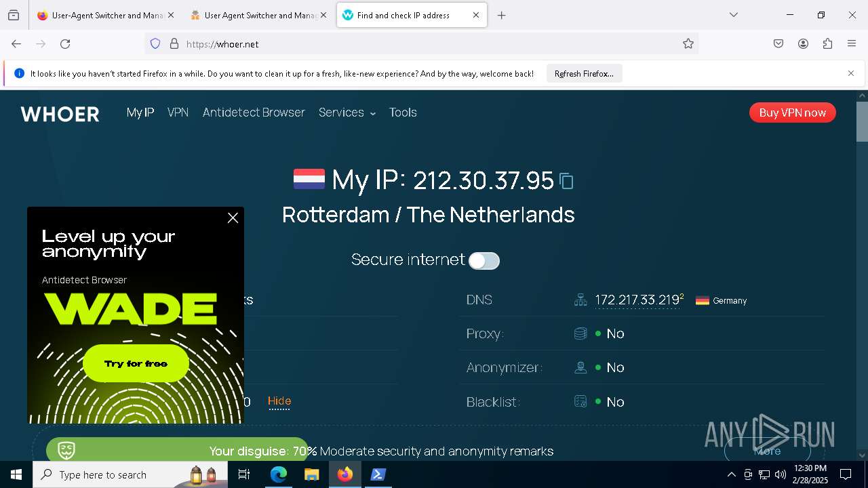The width and height of the screenshot is (868, 488).
Task: Click Try for free in the ad
Action: (x=136, y=364)
